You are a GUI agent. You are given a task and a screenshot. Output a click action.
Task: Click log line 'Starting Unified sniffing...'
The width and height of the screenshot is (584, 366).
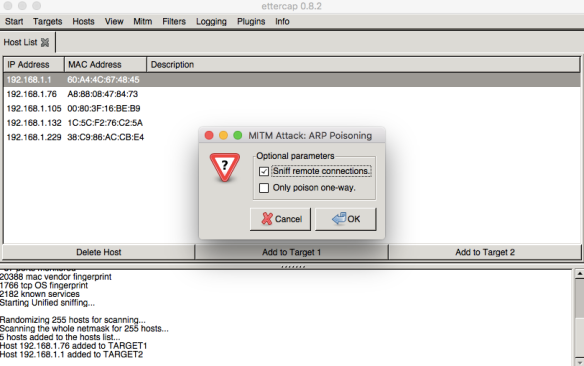(x=47, y=303)
